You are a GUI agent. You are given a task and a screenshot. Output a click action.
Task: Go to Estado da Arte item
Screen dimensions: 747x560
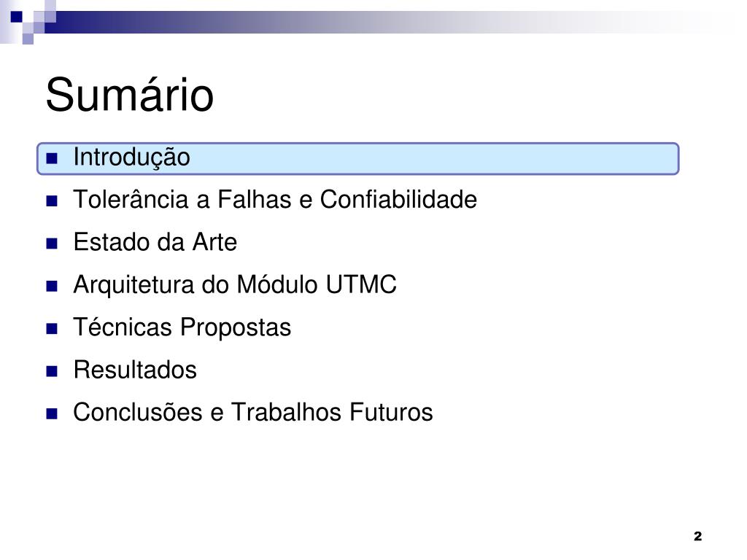pos(155,242)
